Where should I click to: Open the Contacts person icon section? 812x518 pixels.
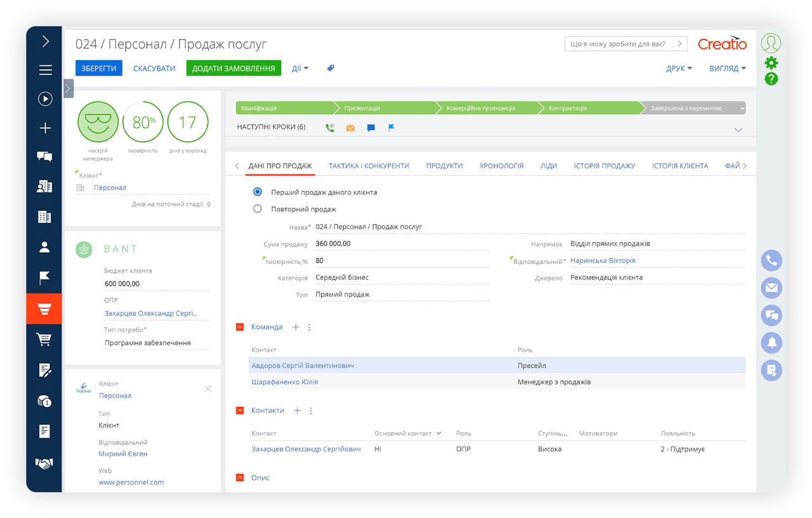pyautogui.click(x=44, y=247)
